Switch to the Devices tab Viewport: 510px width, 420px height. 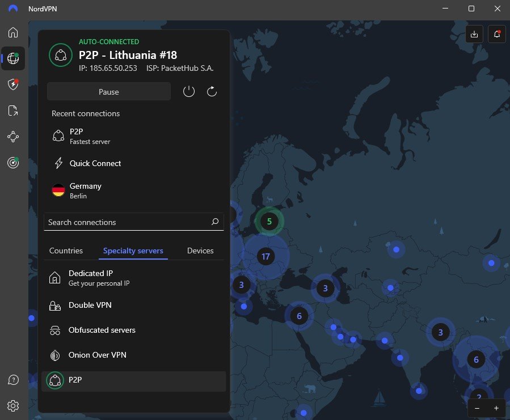(x=200, y=251)
